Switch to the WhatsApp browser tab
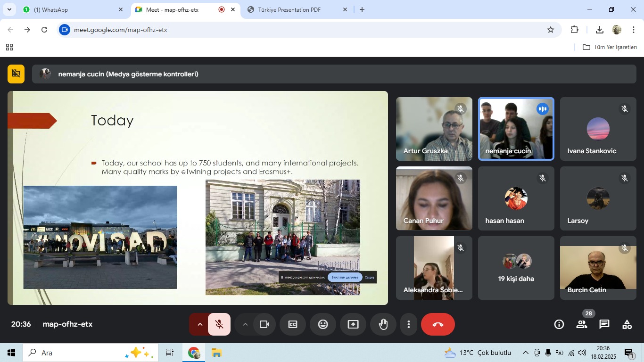This screenshot has width=644, height=362. tap(71, 9)
